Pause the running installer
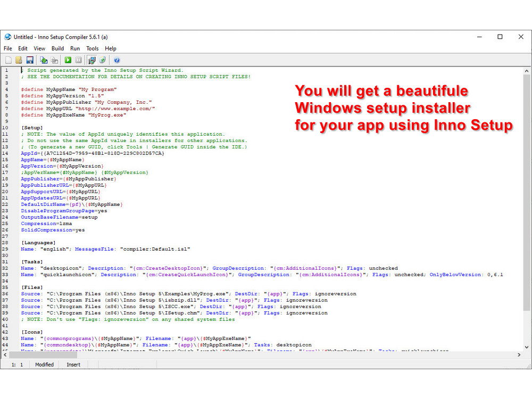 click(79, 60)
